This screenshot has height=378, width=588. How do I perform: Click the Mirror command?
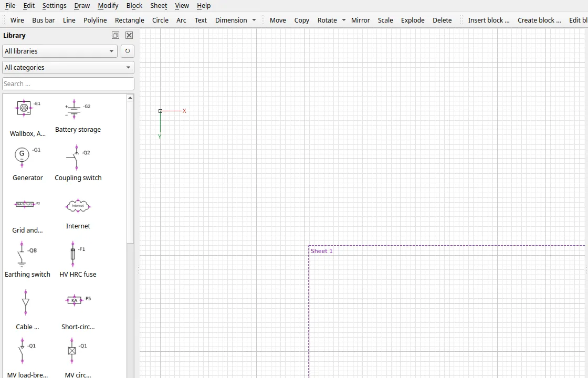coord(360,20)
